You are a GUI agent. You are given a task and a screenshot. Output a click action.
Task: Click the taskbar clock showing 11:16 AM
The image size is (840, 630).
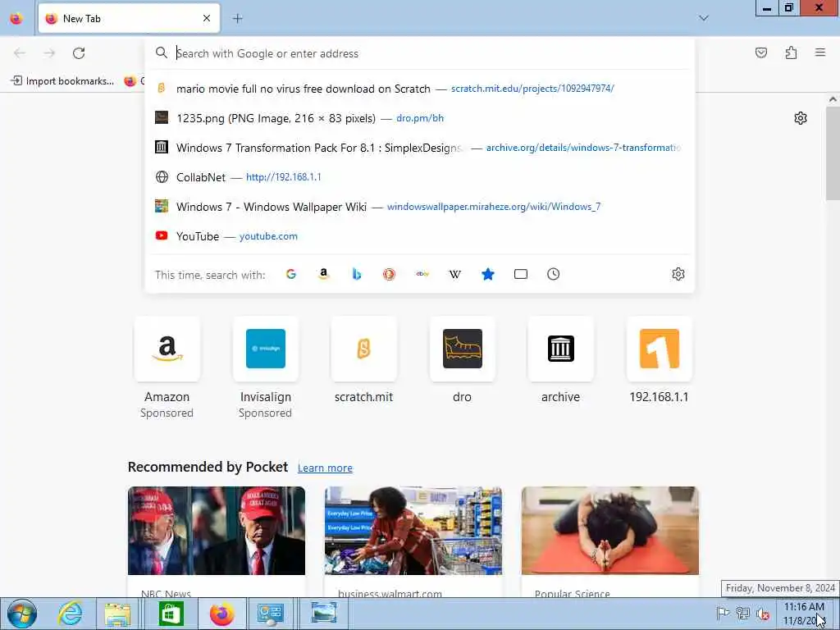tap(804, 614)
